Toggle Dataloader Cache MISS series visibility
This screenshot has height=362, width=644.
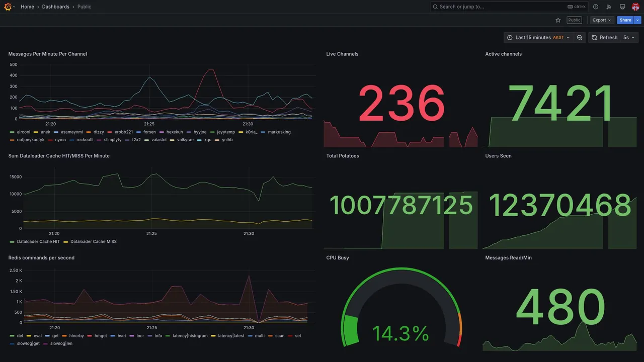tap(90, 242)
